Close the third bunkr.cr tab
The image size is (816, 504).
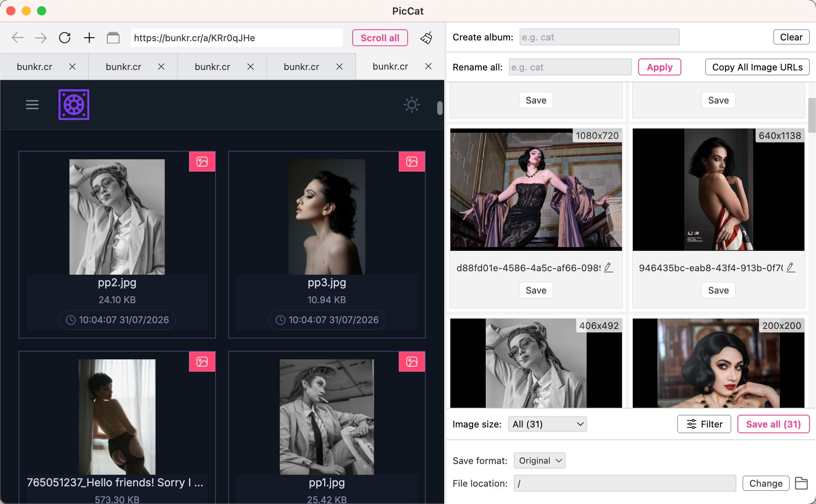pyautogui.click(x=251, y=67)
